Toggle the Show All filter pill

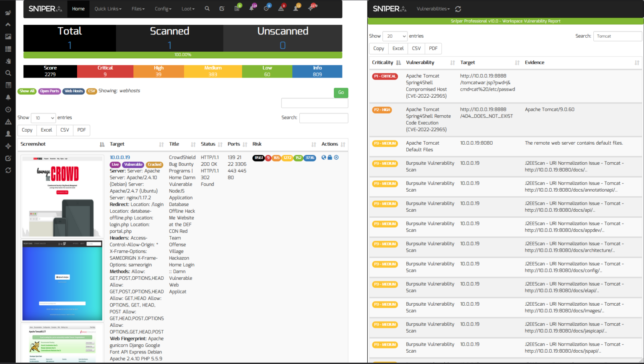27,91
